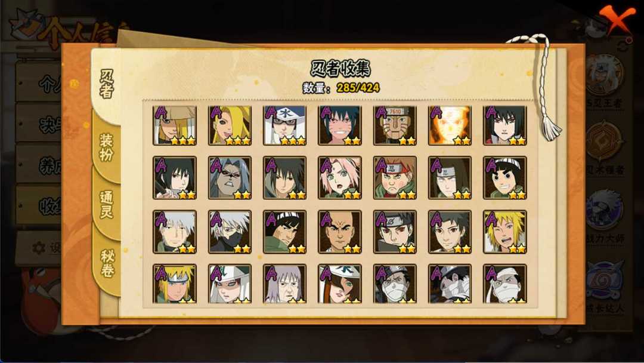Open pink-haired Sakura ninja card

(x=340, y=177)
